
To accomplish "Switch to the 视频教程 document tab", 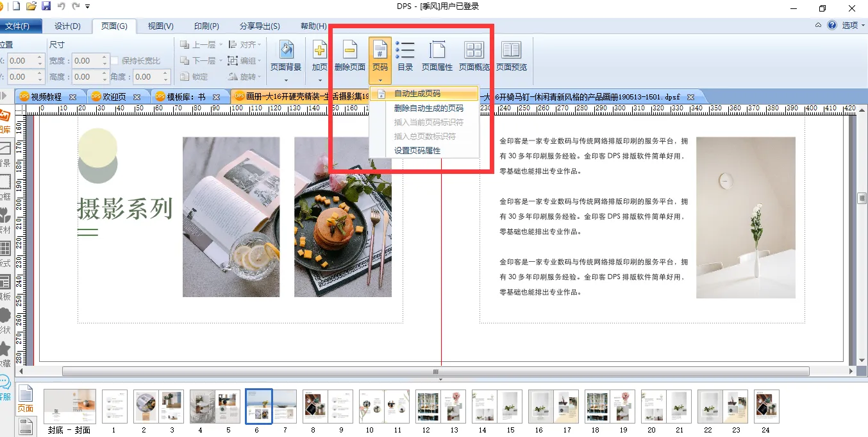I will tap(46, 97).
